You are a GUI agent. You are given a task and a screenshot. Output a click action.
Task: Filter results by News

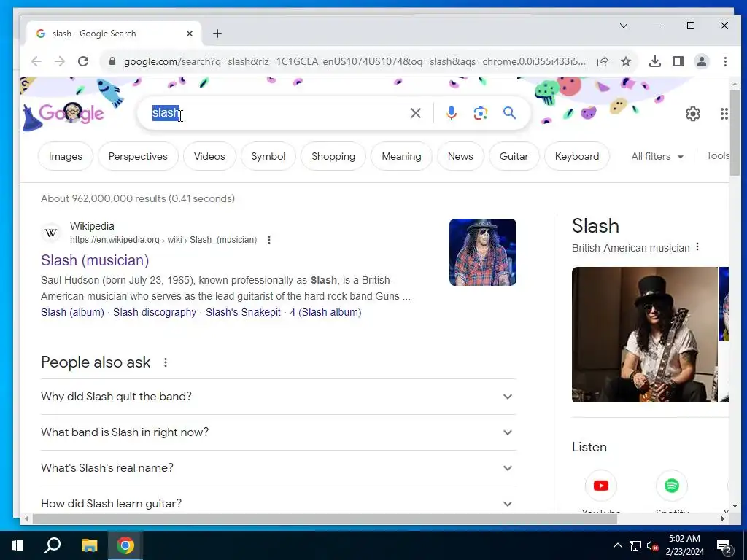click(460, 156)
